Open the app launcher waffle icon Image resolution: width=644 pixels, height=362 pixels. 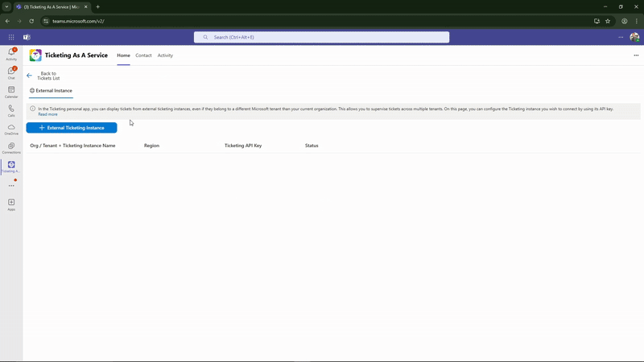[x=11, y=37]
